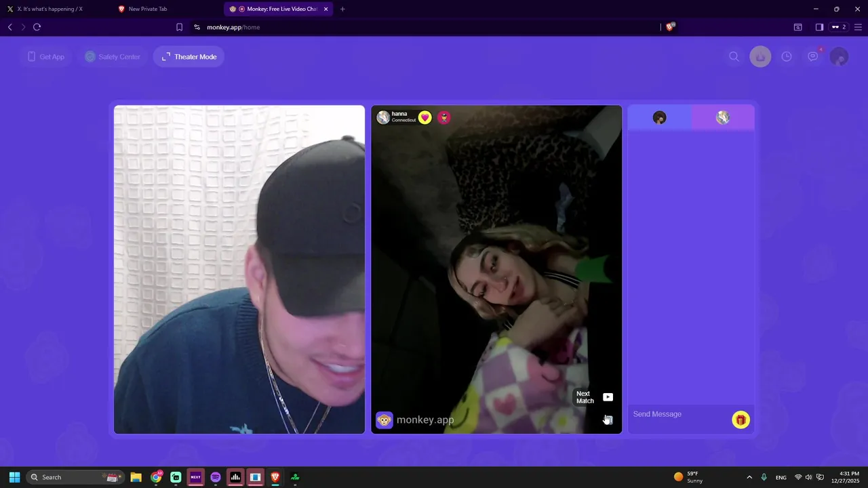Open the browser tab search icon
The width and height of the screenshot is (868, 488).
[x=798, y=27]
